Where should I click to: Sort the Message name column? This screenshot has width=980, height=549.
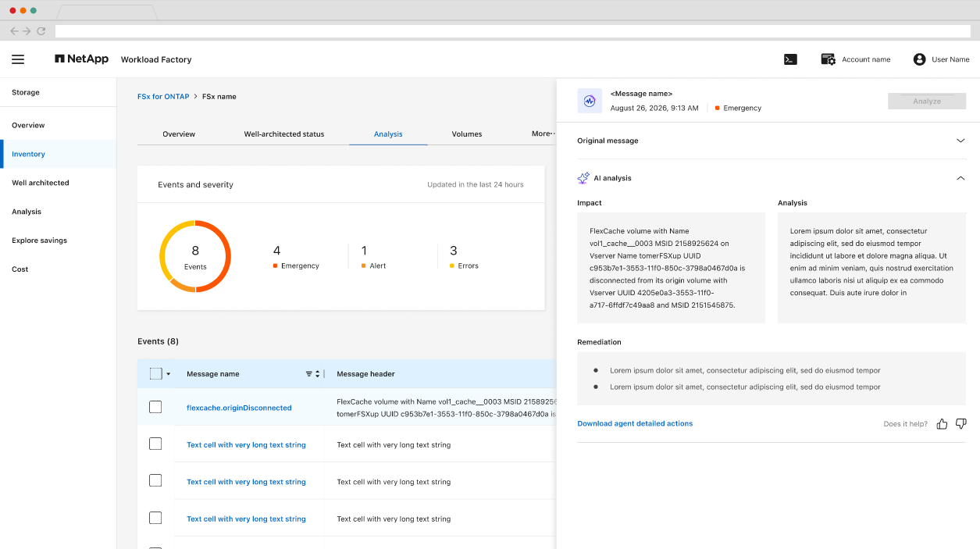coord(317,374)
